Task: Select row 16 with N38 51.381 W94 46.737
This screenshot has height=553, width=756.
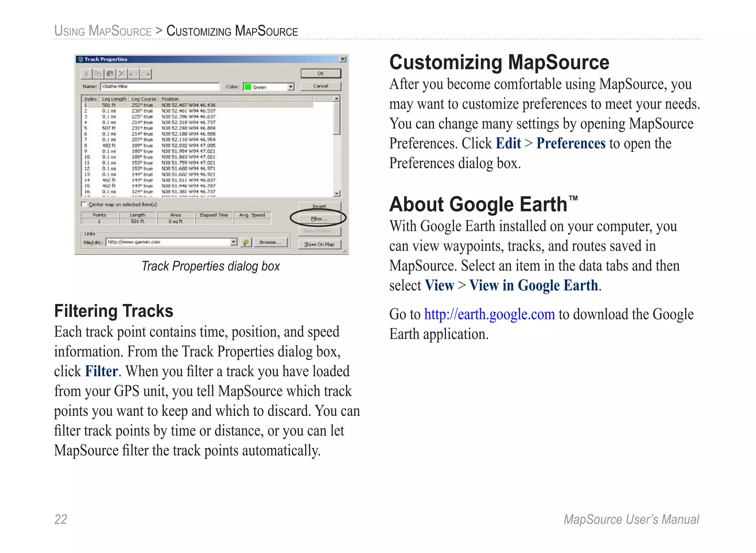Action: coord(197,192)
